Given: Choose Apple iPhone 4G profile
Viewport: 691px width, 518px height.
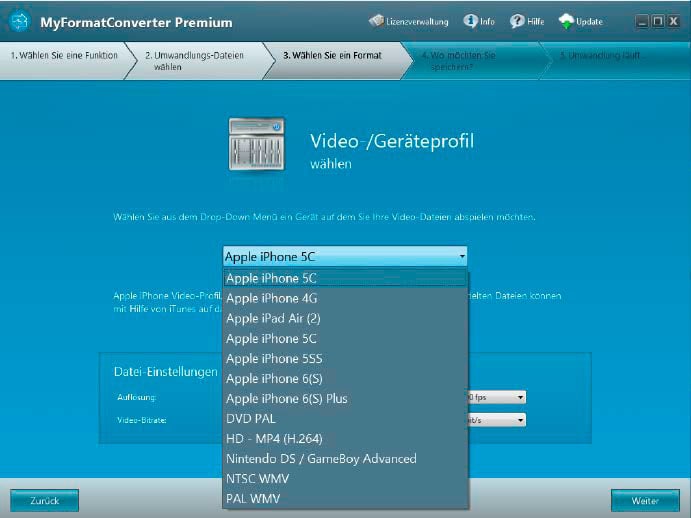Looking at the screenshot, I should [x=345, y=298].
